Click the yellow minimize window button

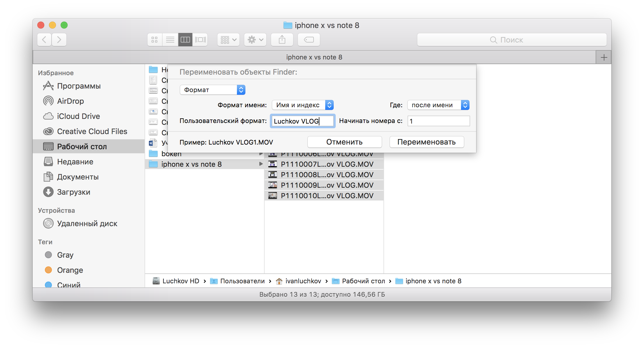point(52,25)
